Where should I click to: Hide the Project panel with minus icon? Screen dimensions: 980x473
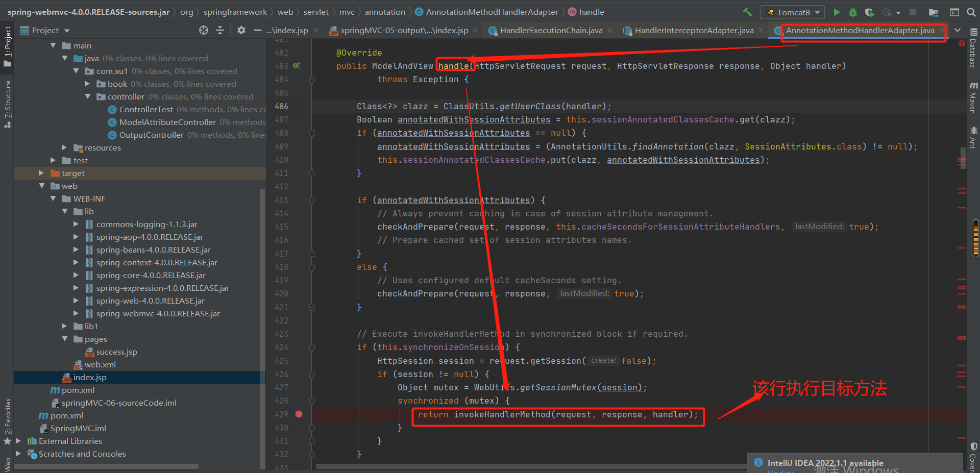pos(257,30)
